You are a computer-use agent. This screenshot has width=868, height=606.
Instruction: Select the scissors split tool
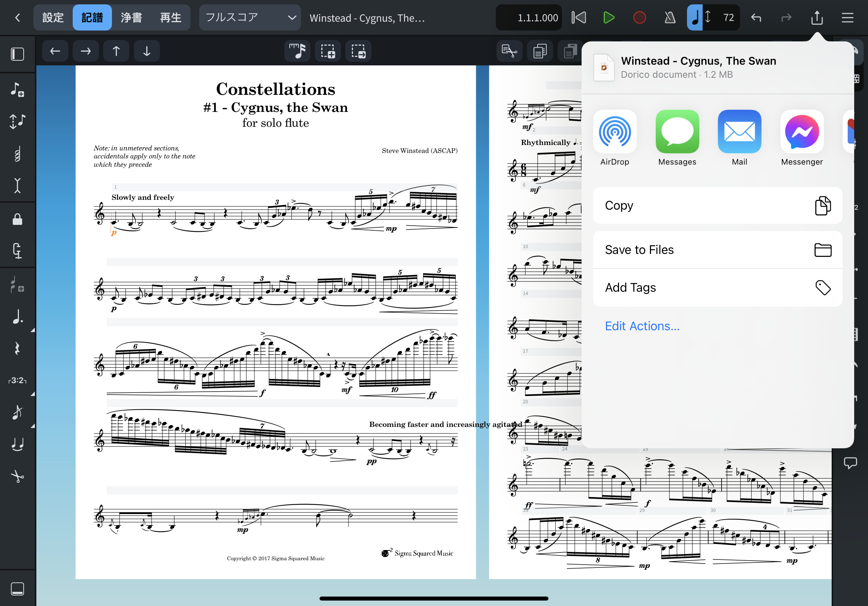pyautogui.click(x=17, y=476)
